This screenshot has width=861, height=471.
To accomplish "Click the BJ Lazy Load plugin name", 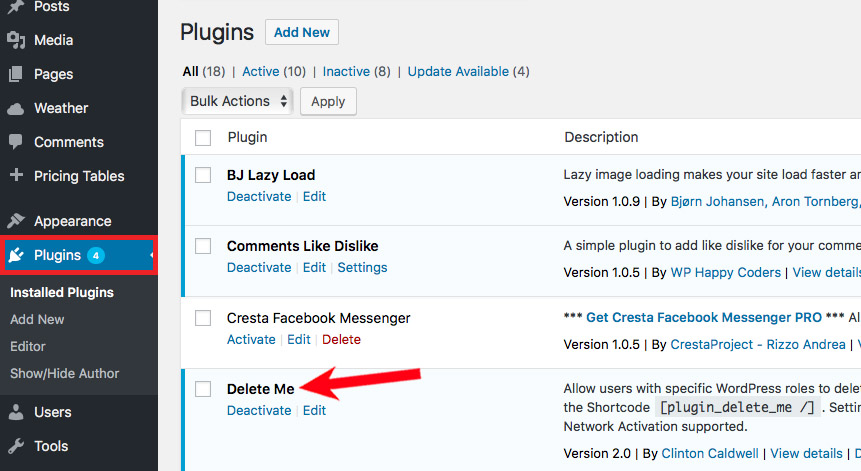I will (x=271, y=175).
